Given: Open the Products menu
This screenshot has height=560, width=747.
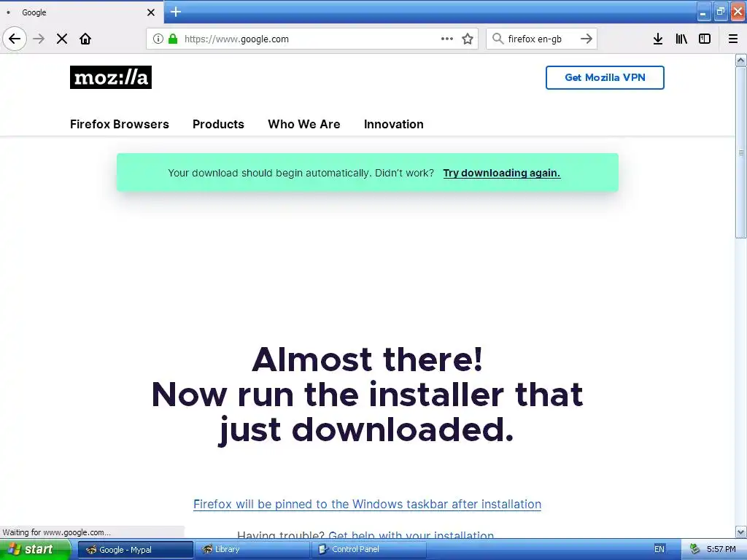Looking at the screenshot, I should pos(218,124).
